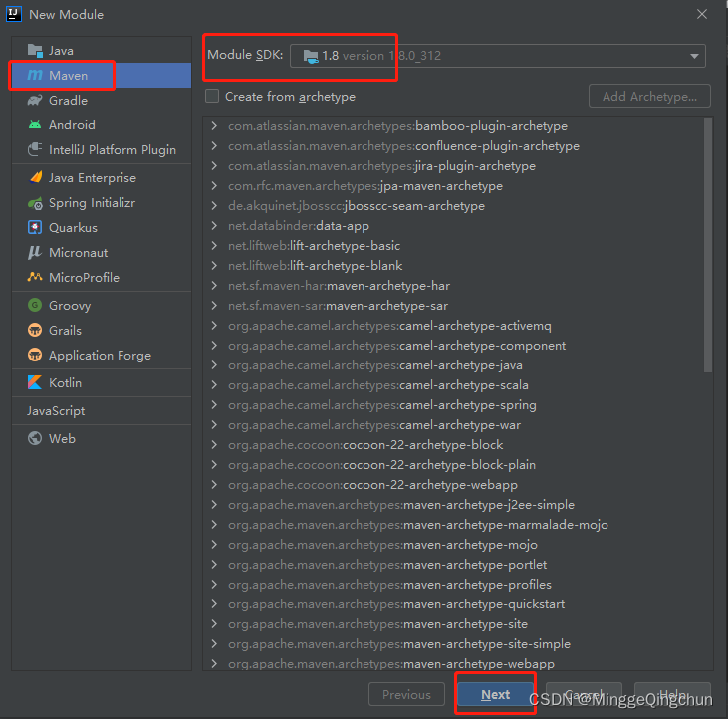Image resolution: width=728 pixels, height=719 pixels.
Task: Select camel-archetype-component row
Action: pyautogui.click(x=453, y=346)
